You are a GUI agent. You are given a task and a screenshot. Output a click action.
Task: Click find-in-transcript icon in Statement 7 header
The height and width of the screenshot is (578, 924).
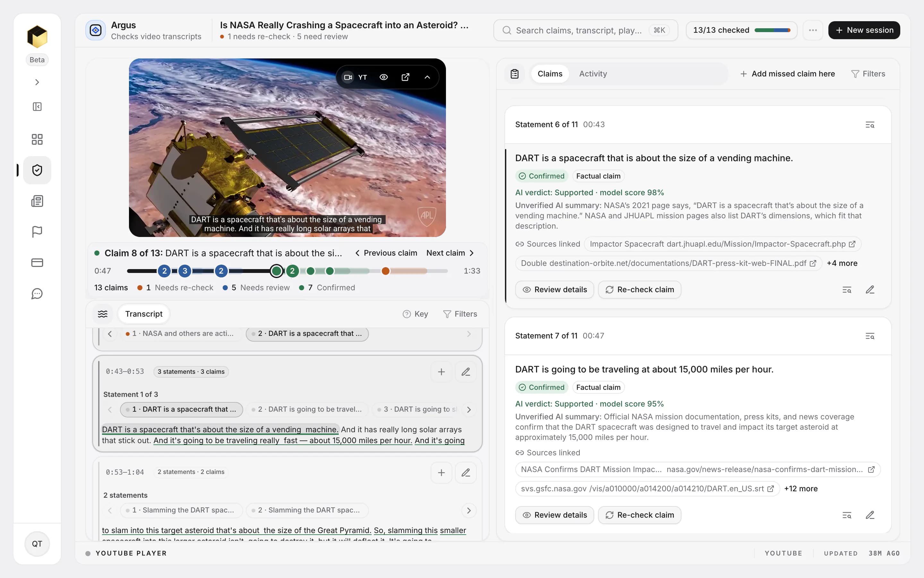click(870, 336)
